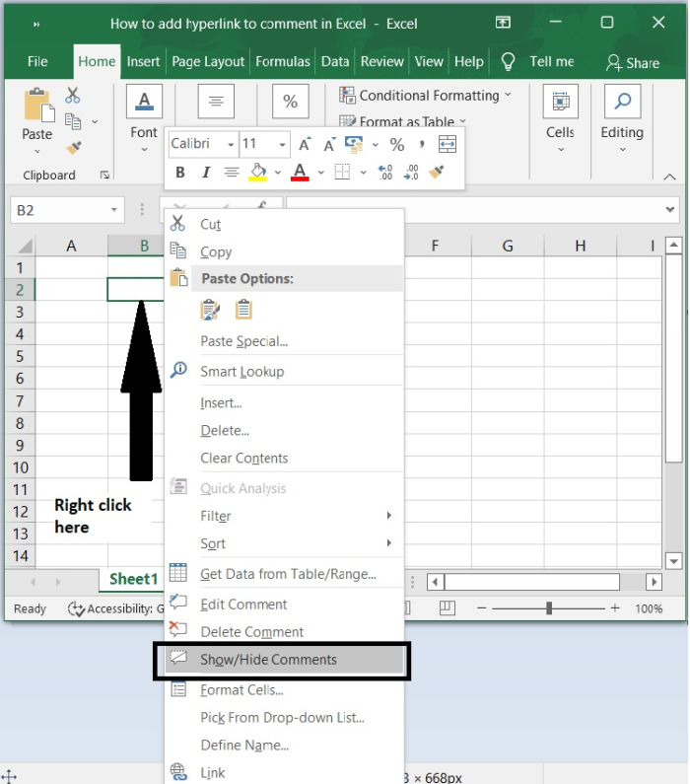Collapse the ribbon with chevron arrow
Image resolution: width=690 pixels, height=784 pixels.
click(669, 177)
